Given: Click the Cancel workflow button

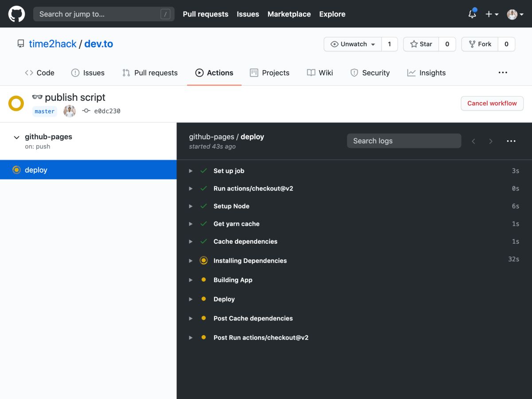Looking at the screenshot, I should (492, 103).
